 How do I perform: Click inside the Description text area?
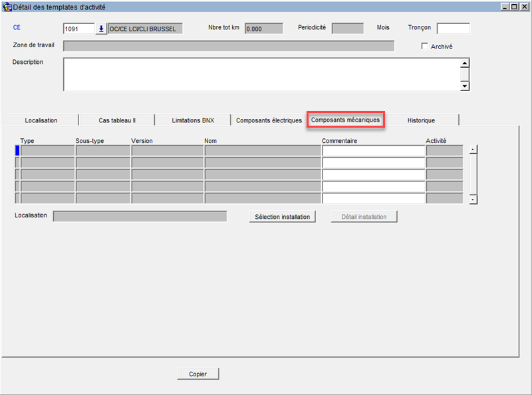(261, 74)
